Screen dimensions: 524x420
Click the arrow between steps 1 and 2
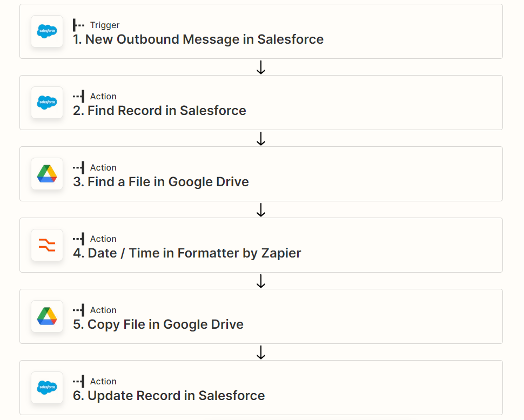pos(261,67)
